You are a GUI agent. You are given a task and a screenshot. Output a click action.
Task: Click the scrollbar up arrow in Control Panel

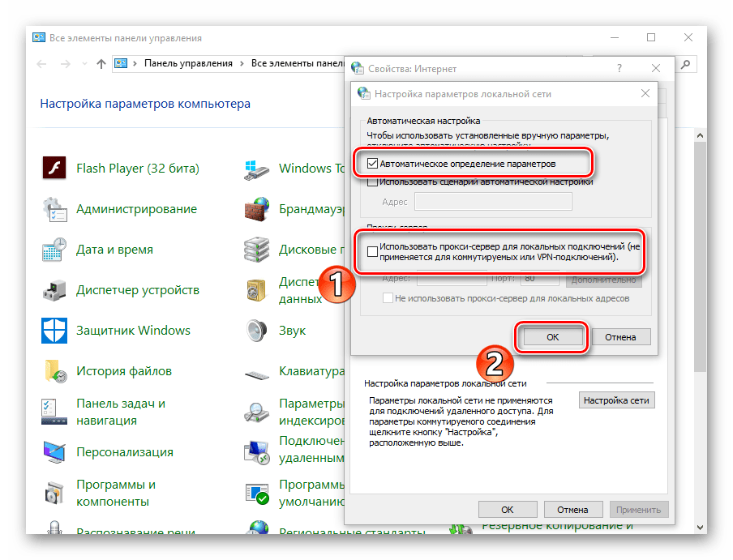pyautogui.click(x=700, y=135)
